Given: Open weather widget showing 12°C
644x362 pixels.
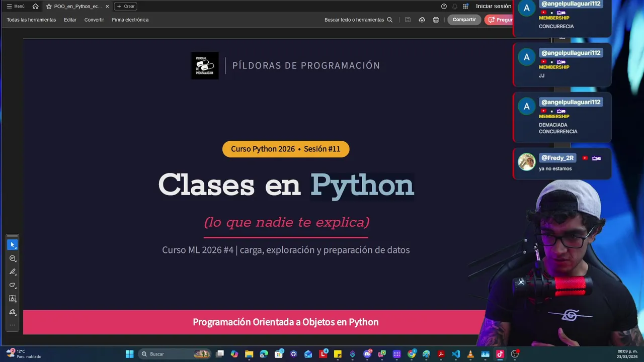Looking at the screenshot, I should pos(24,354).
